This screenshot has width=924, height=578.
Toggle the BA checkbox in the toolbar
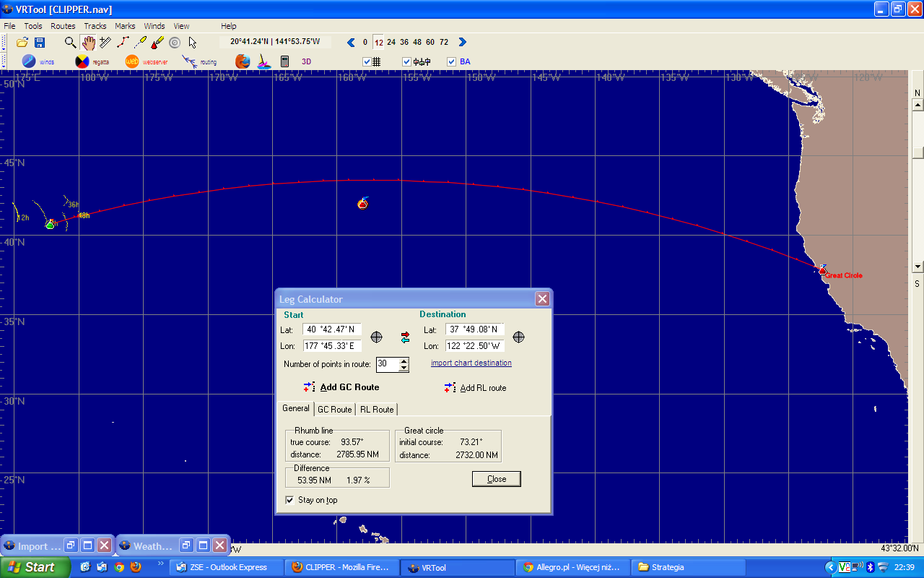(452, 61)
